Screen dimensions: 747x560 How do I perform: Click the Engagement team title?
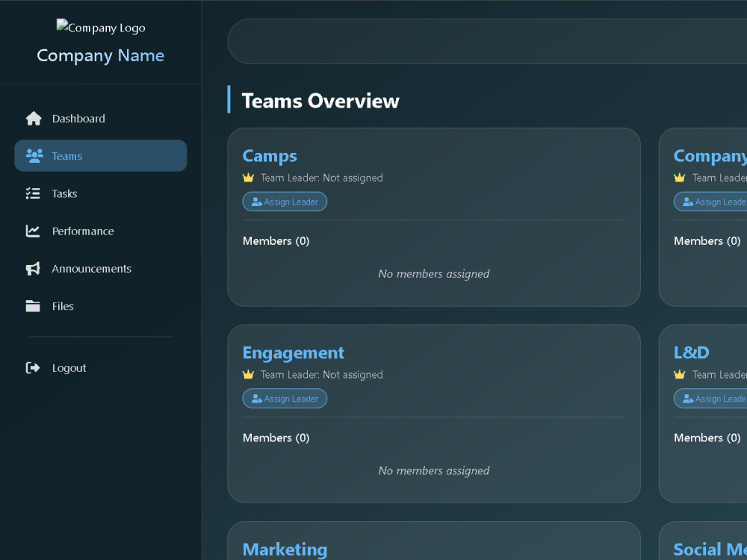click(294, 353)
